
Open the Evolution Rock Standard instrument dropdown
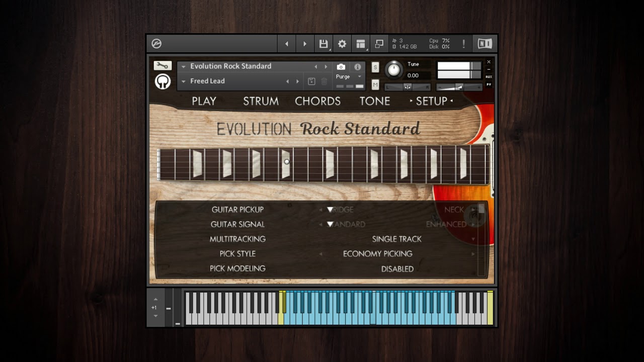[x=184, y=66]
